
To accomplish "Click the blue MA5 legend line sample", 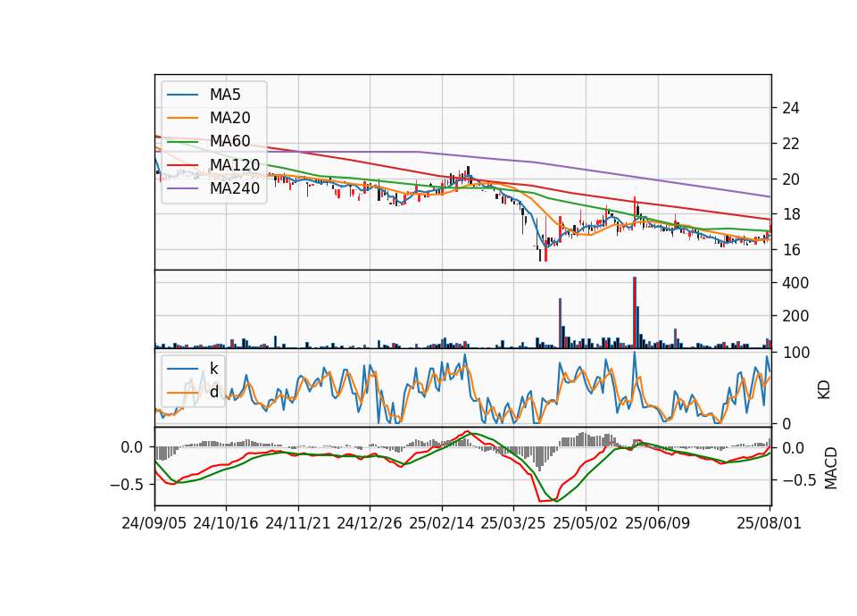I will click(182, 96).
